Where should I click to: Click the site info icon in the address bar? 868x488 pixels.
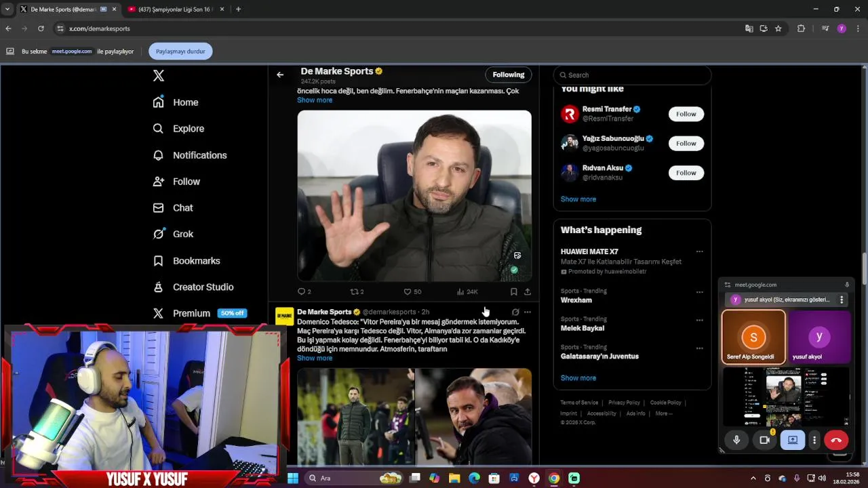[x=60, y=28]
